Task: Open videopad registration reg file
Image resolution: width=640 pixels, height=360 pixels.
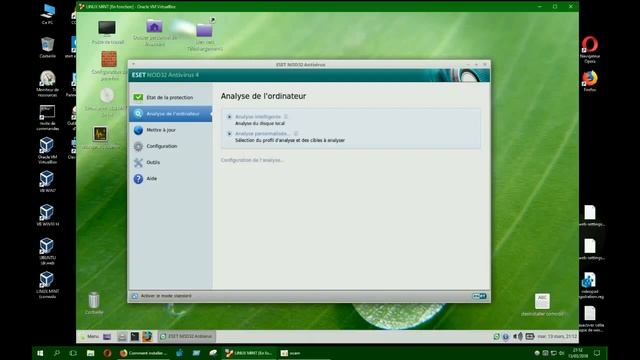Action: coord(590,285)
